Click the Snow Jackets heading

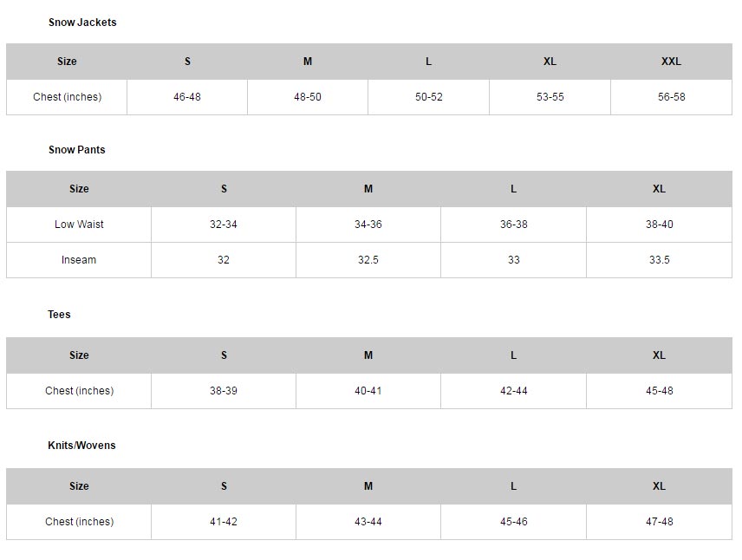tap(82, 23)
